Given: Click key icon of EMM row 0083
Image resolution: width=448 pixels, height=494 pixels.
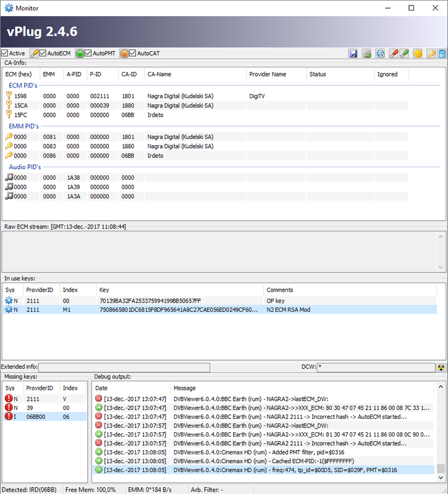Looking at the screenshot, I should click(x=9, y=146).
